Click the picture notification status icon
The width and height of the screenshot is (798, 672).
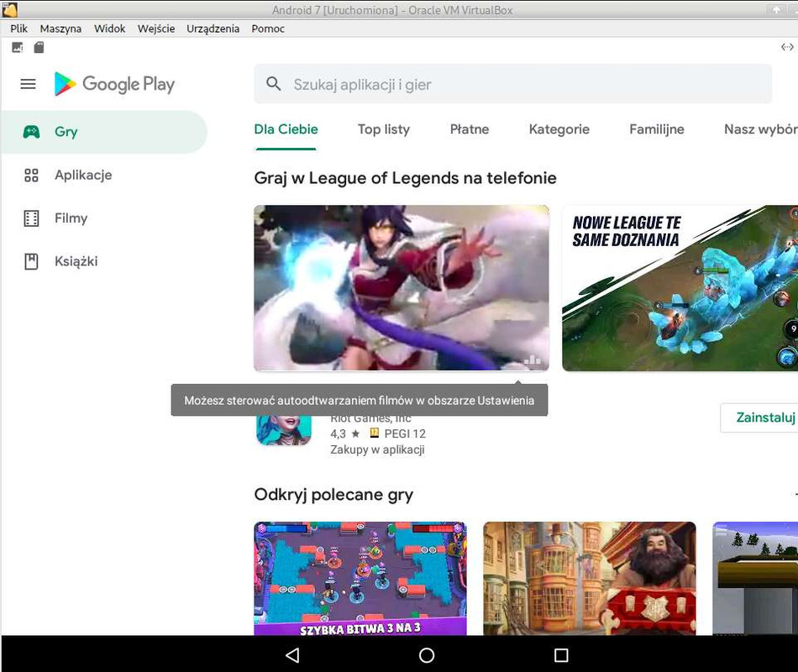[18, 47]
